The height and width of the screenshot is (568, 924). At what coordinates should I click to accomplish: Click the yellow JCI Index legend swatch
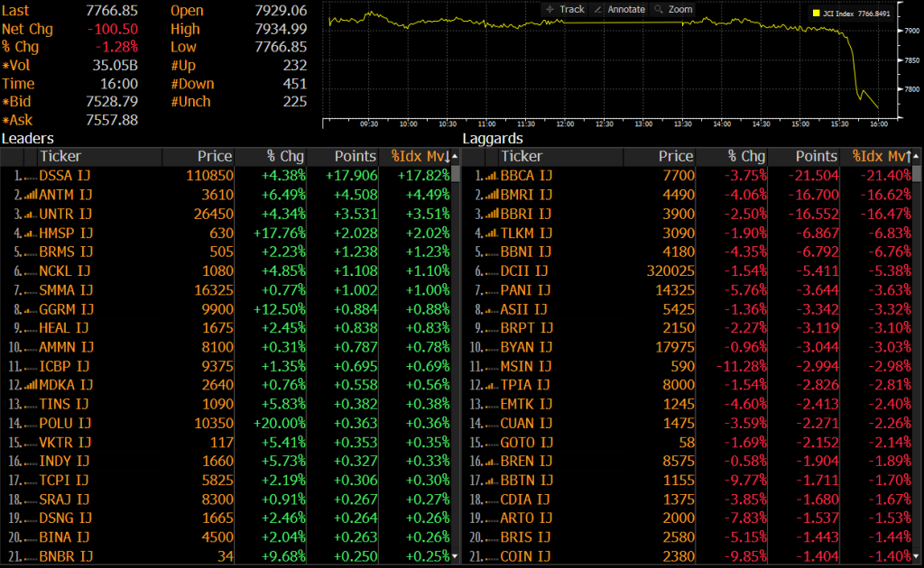pos(816,13)
